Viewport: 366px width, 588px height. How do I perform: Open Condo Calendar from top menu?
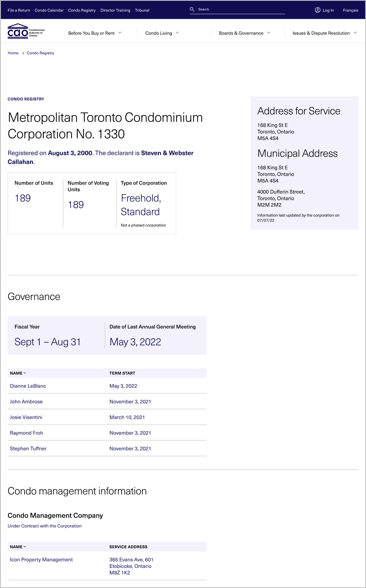[x=49, y=10]
